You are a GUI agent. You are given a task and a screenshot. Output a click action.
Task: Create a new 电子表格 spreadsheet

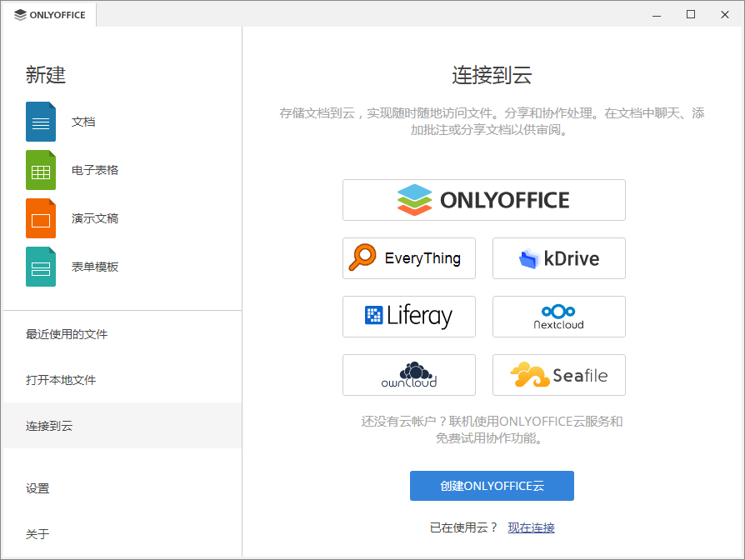94,170
